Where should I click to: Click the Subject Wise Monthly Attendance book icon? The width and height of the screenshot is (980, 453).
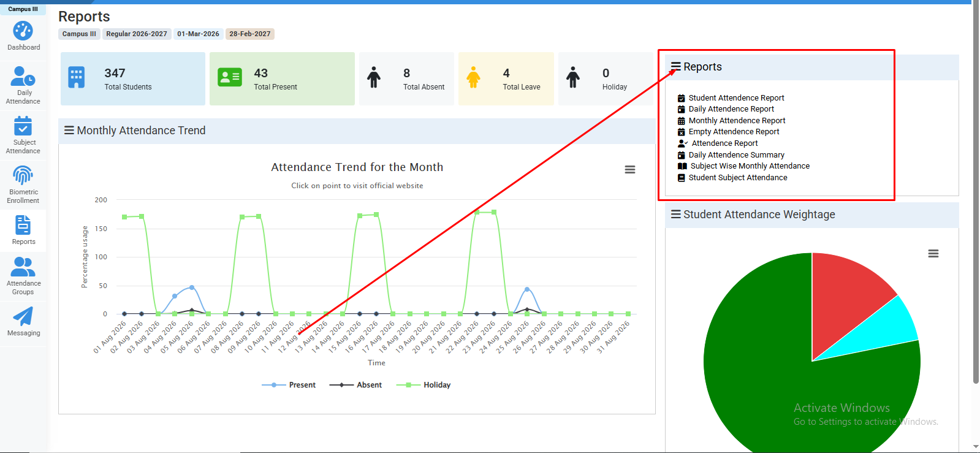coord(682,166)
